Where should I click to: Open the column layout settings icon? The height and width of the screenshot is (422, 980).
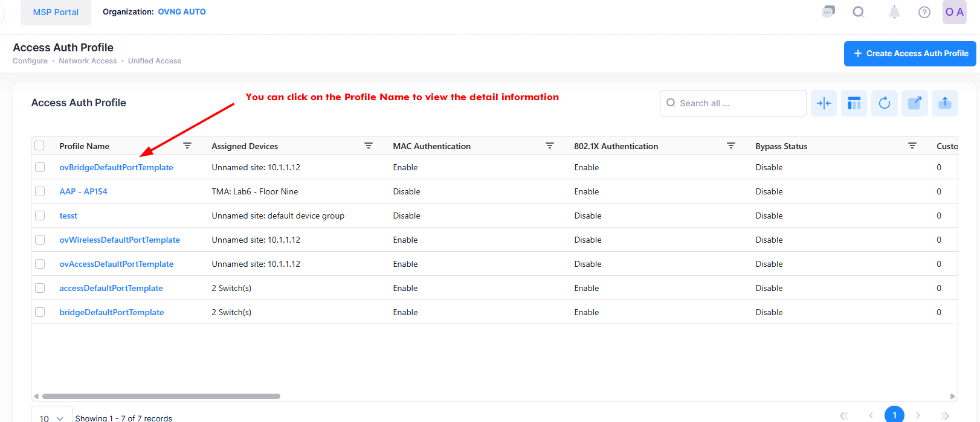854,103
